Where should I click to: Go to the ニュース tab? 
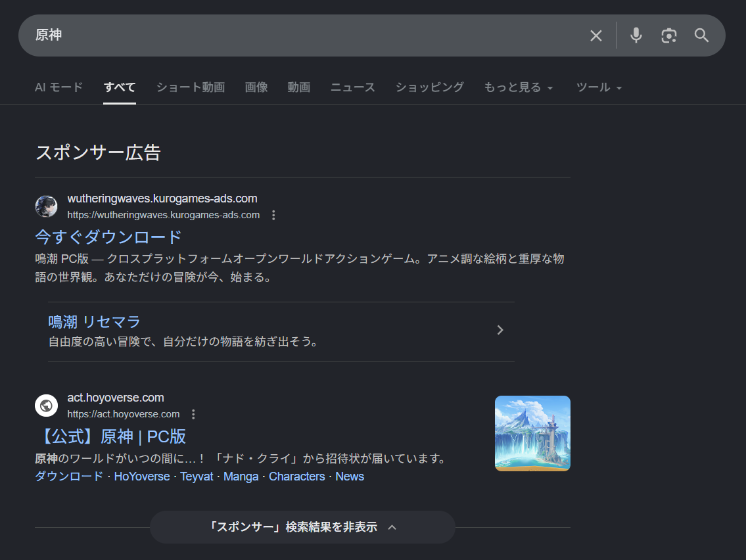click(x=353, y=87)
